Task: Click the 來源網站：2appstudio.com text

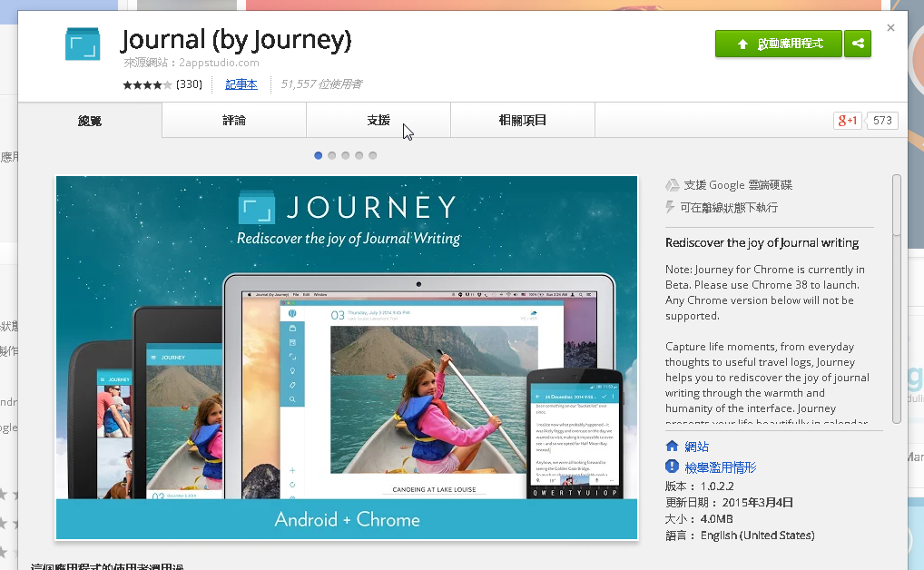Action: click(x=191, y=63)
